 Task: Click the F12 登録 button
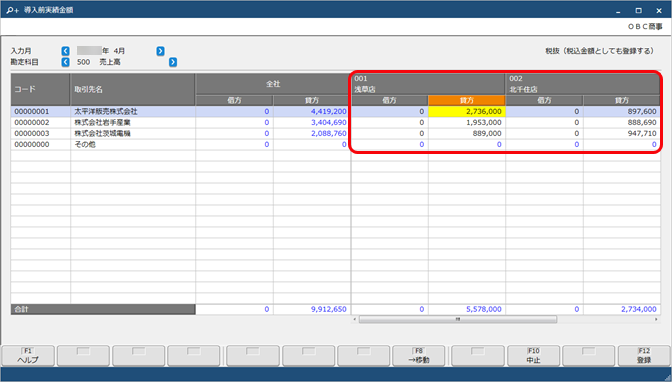tap(644, 356)
